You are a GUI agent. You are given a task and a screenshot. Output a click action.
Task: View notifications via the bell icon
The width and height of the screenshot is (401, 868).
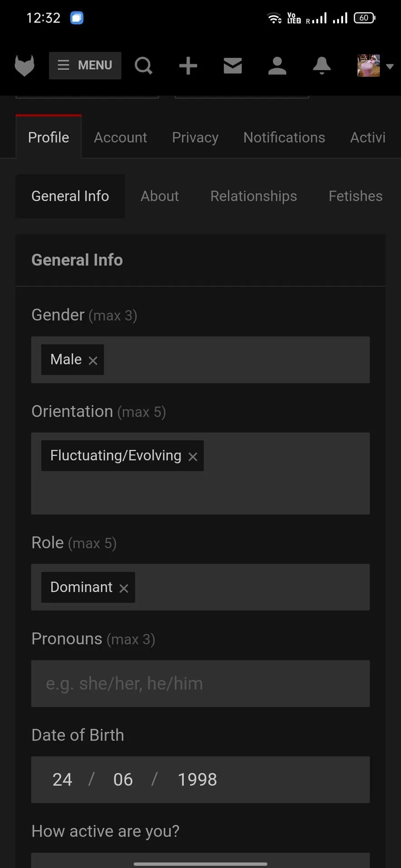pyautogui.click(x=322, y=66)
